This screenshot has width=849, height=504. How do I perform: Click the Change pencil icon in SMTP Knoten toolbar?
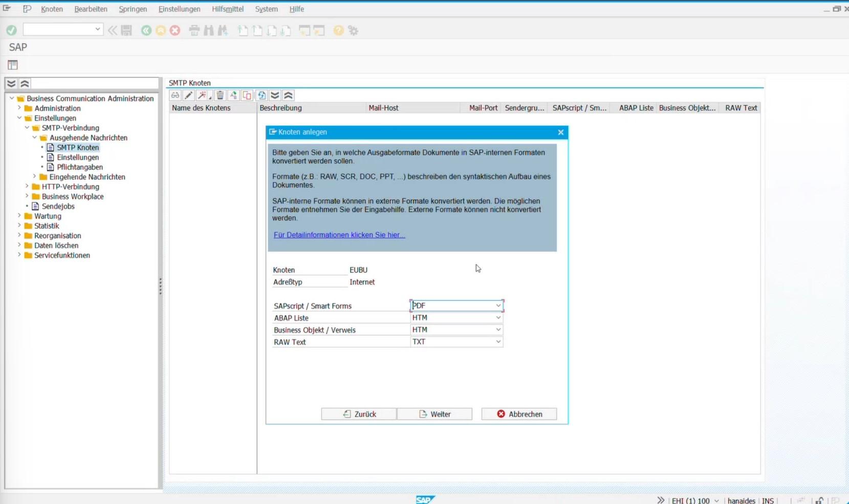[188, 95]
